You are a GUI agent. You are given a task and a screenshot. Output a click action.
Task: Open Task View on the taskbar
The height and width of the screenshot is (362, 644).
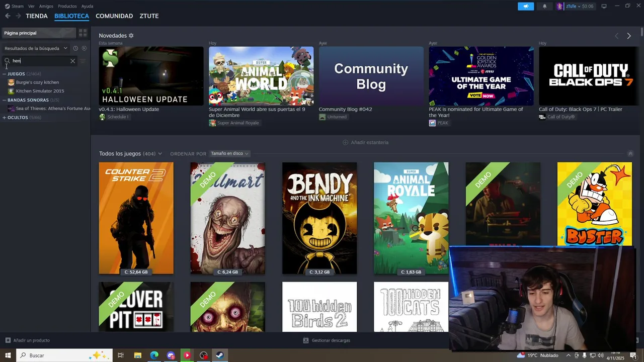click(121, 355)
